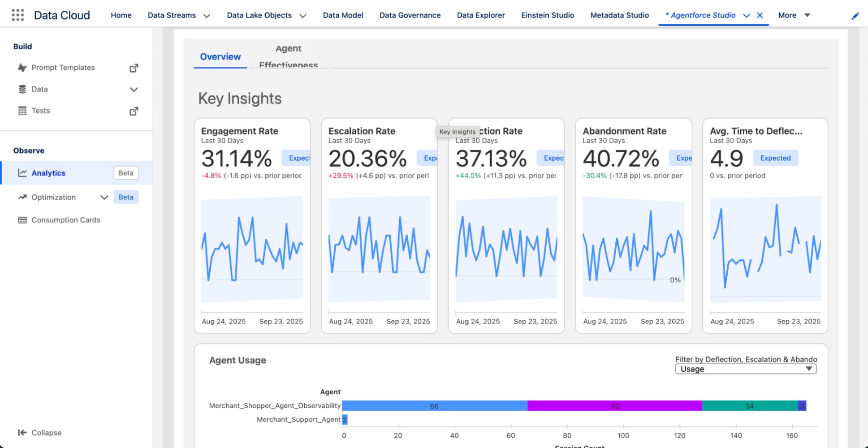Click the Consumption Cards icon
868x448 pixels.
[x=22, y=220]
